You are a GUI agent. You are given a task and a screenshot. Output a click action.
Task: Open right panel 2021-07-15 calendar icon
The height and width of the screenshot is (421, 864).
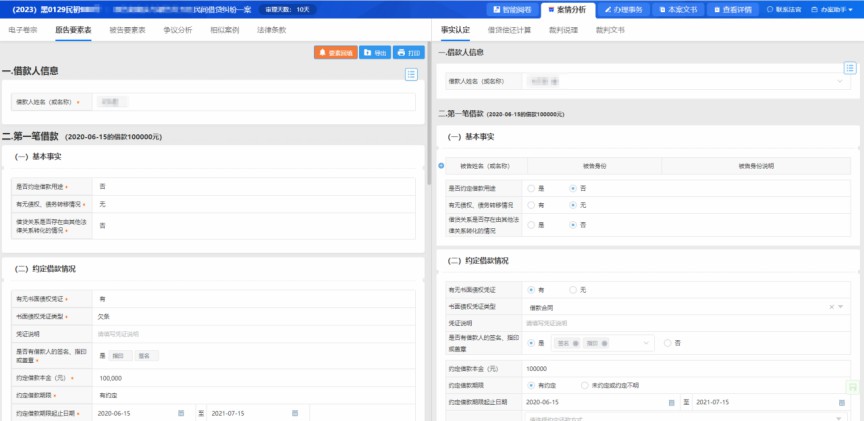[841, 403]
